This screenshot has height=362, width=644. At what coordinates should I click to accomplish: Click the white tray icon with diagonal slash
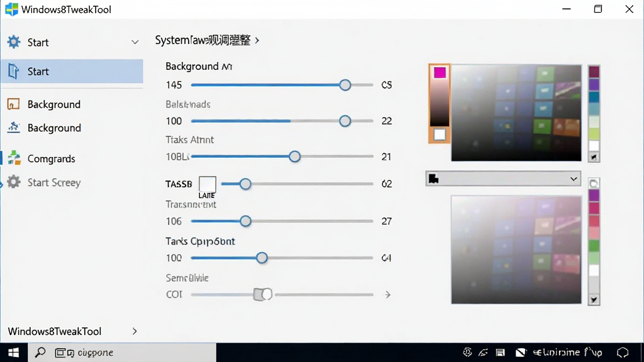coord(521,353)
